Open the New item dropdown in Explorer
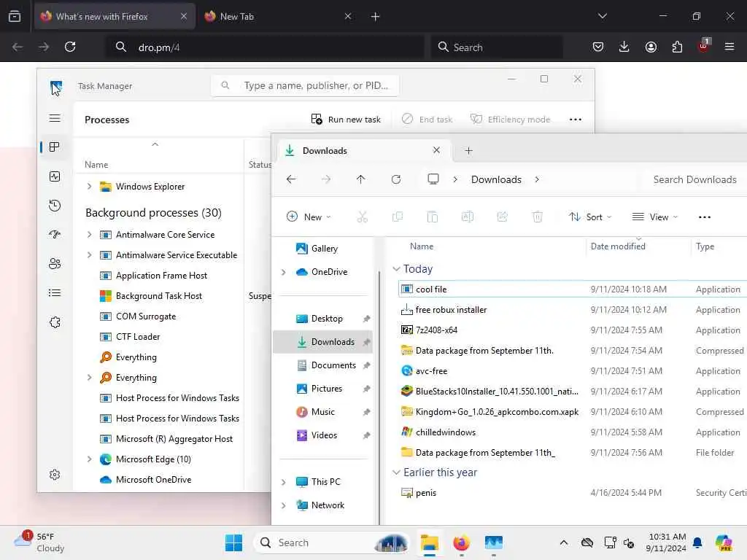 coord(309,217)
